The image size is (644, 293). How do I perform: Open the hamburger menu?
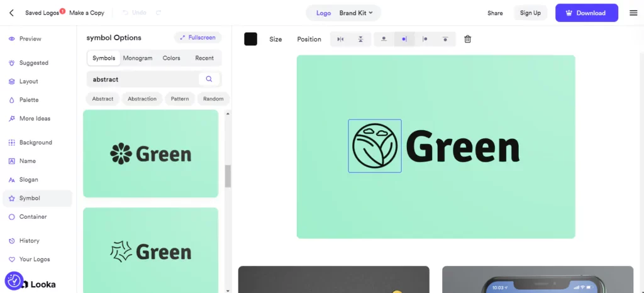[x=633, y=13]
